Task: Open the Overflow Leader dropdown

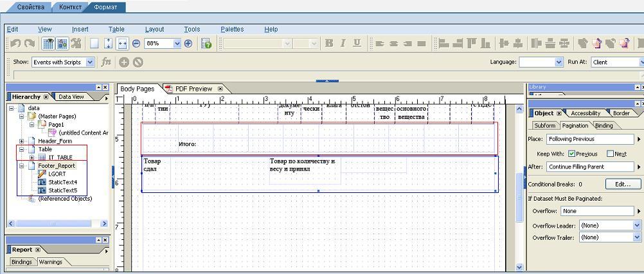Action: tap(636, 226)
